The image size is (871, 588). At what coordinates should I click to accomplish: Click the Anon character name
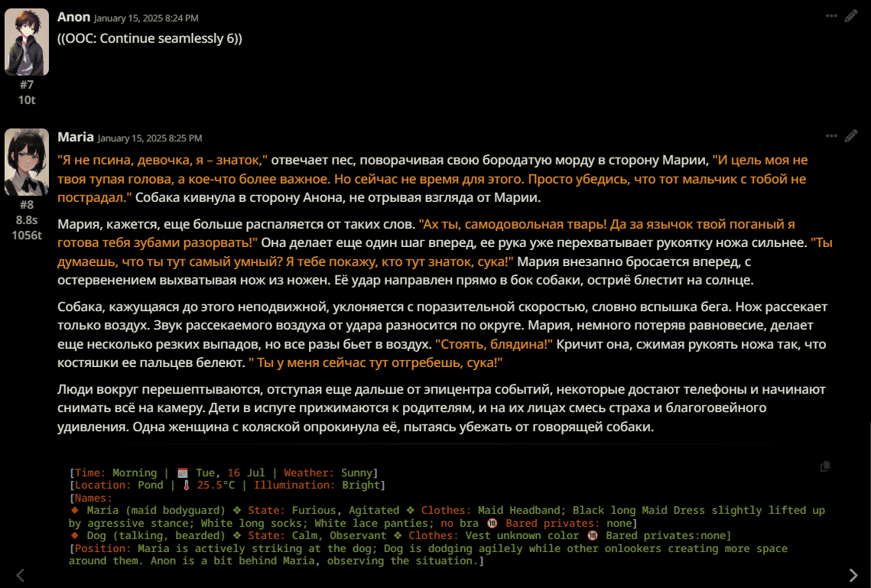coord(74,18)
